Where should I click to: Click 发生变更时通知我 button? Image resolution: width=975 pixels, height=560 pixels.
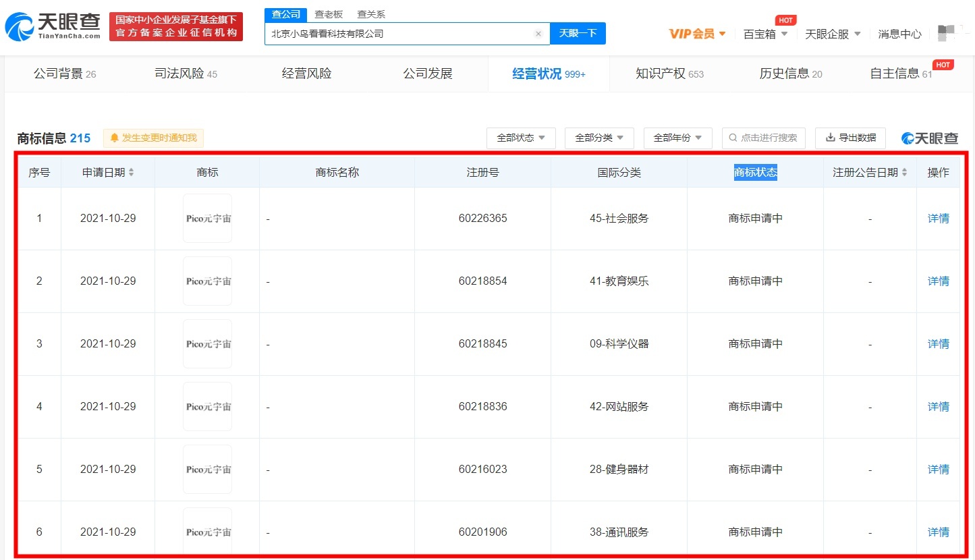[153, 138]
